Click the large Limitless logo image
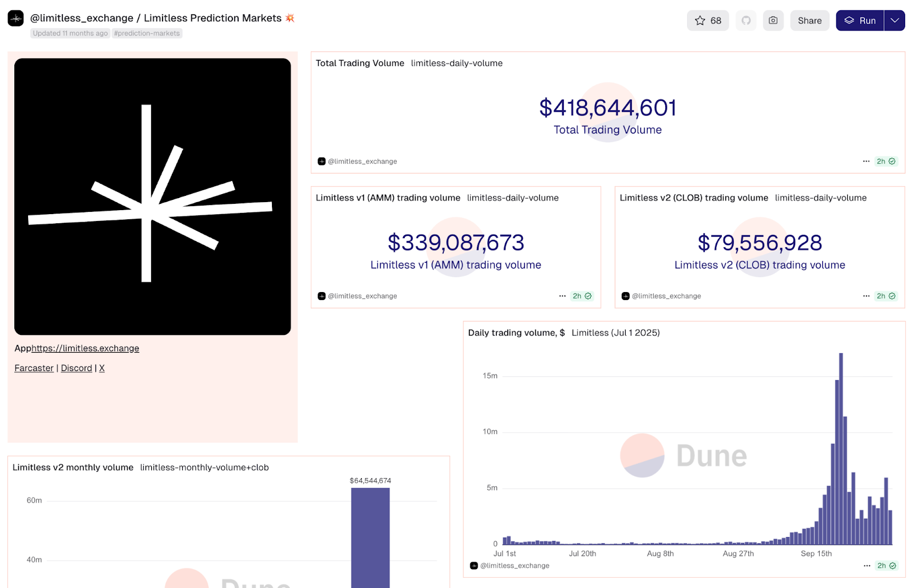This screenshot has width=916, height=588. point(152,196)
